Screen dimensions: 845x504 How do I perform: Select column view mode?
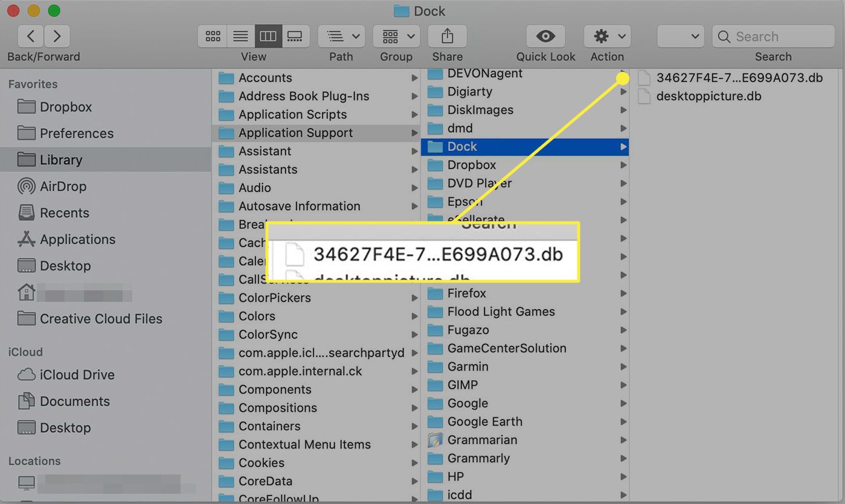268,36
